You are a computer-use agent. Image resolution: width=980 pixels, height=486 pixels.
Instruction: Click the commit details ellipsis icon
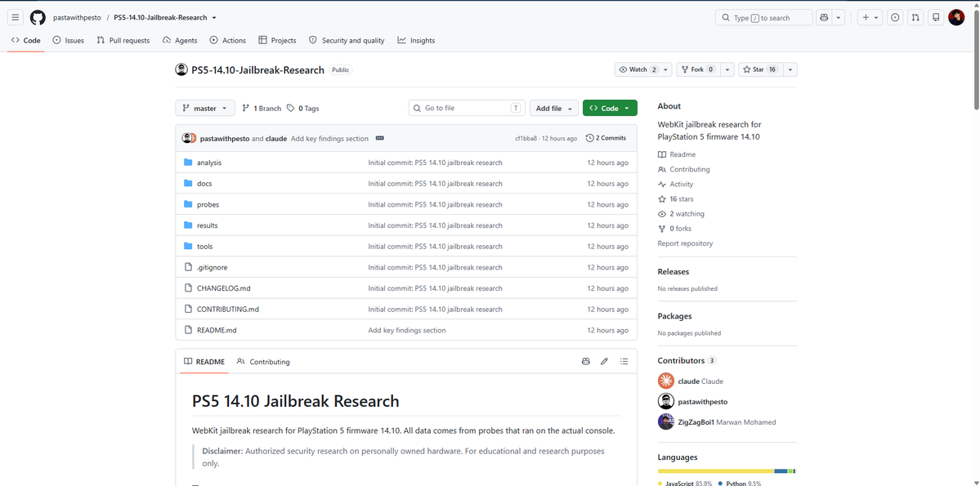pyautogui.click(x=379, y=138)
